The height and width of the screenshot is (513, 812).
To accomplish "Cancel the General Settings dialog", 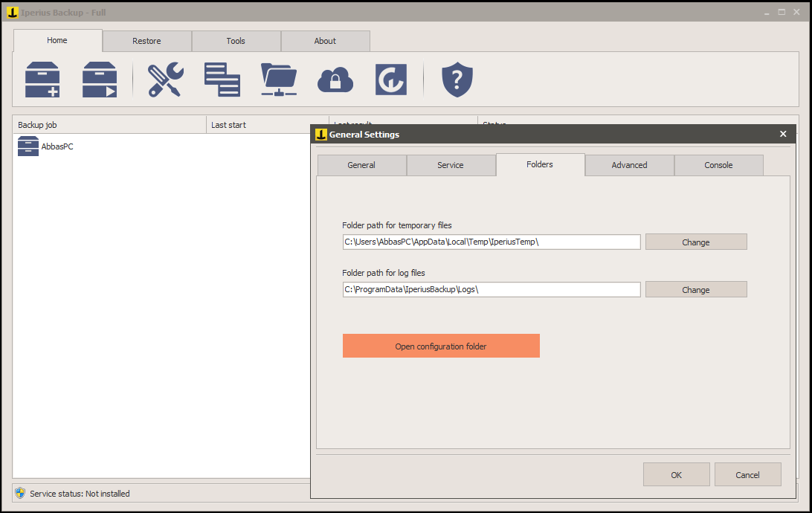I will (748, 474).
